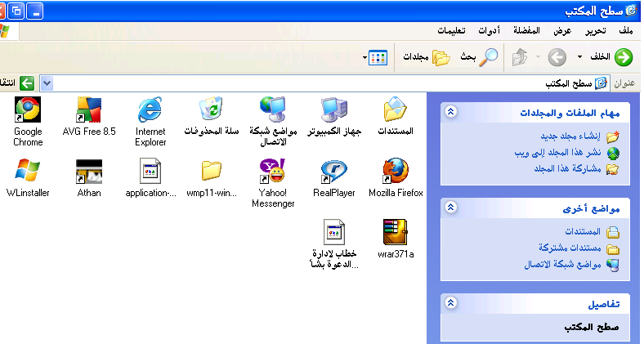Image resolution: width=644 pixels, height=344 pixels.
Task: Click the greyed Forward arrow button
Action: (557, 57)
